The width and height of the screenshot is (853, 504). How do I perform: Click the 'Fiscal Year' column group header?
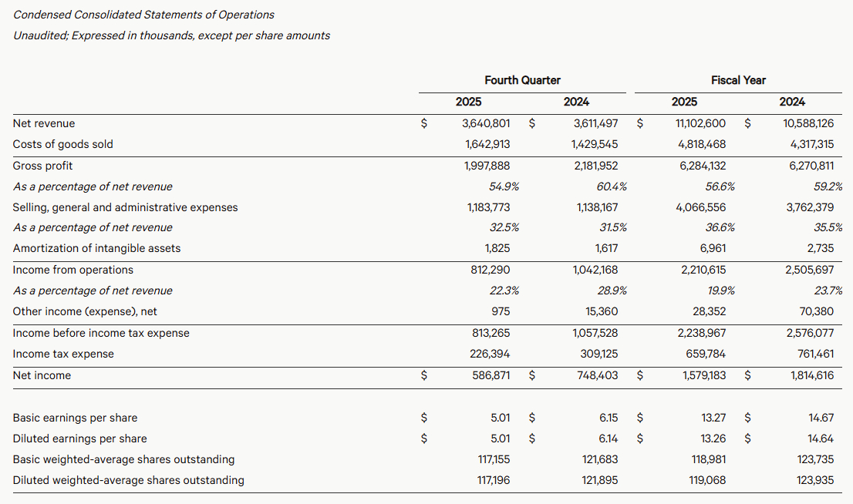pos(738,80)
